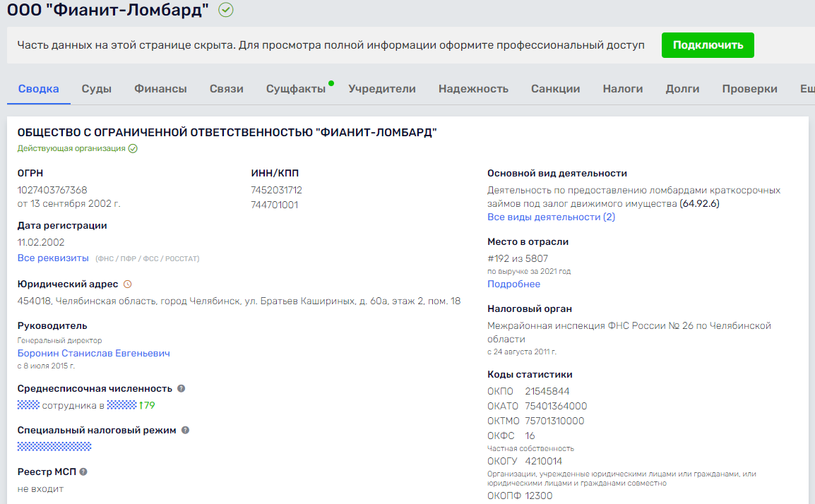The height and width of the screenshot is (504, 815).
Task: Click the text с 24 августа 2011 г.
Action: click(x=521, y=352)
